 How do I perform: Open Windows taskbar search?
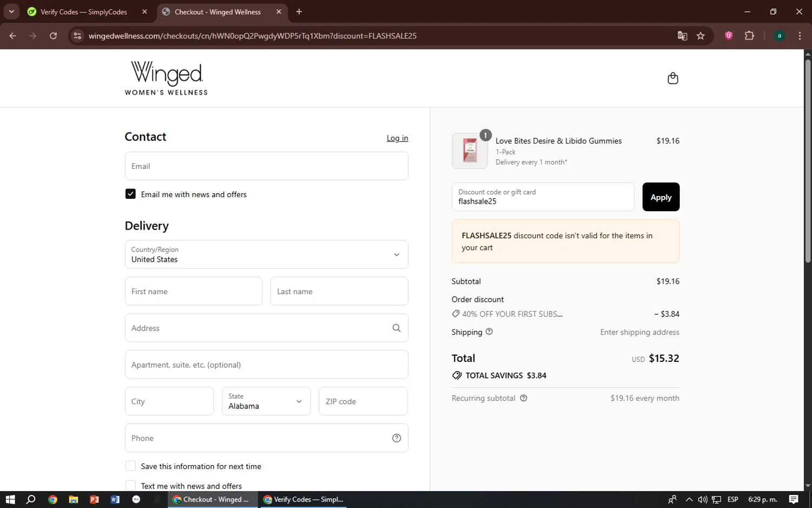[x=31, y=499]
